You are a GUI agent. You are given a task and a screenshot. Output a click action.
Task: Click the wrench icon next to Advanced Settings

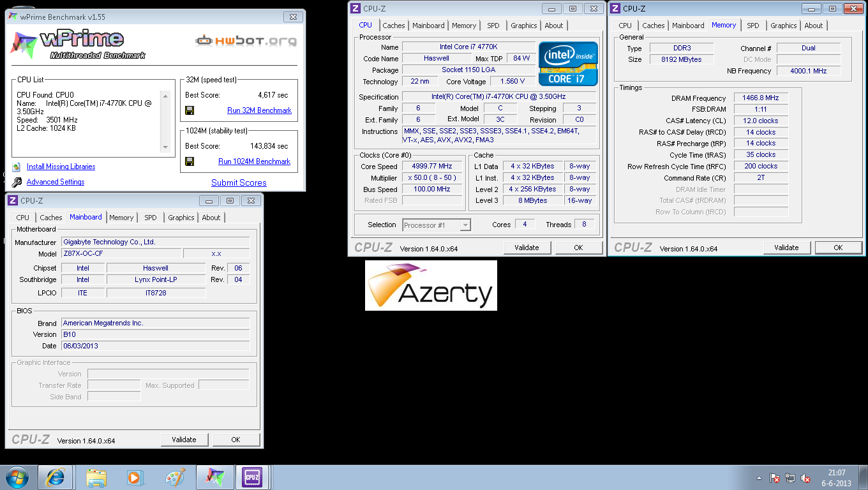16,182
